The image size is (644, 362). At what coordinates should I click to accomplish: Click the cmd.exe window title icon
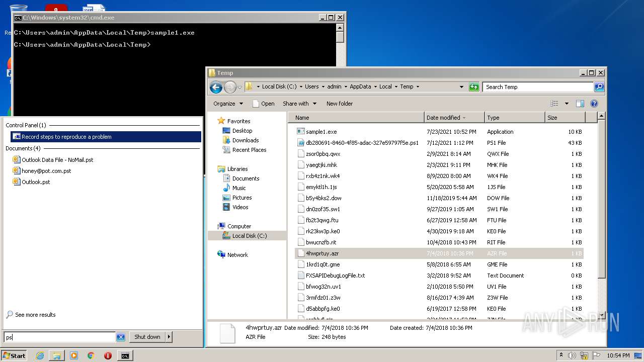(x=18, y=18)
